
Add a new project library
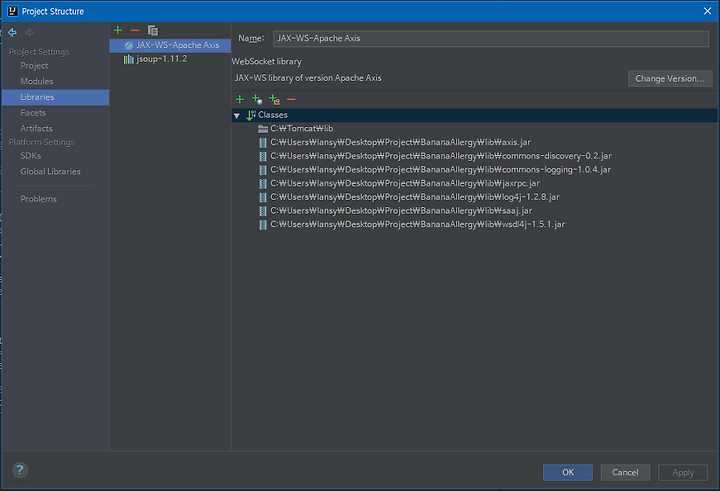118,30
